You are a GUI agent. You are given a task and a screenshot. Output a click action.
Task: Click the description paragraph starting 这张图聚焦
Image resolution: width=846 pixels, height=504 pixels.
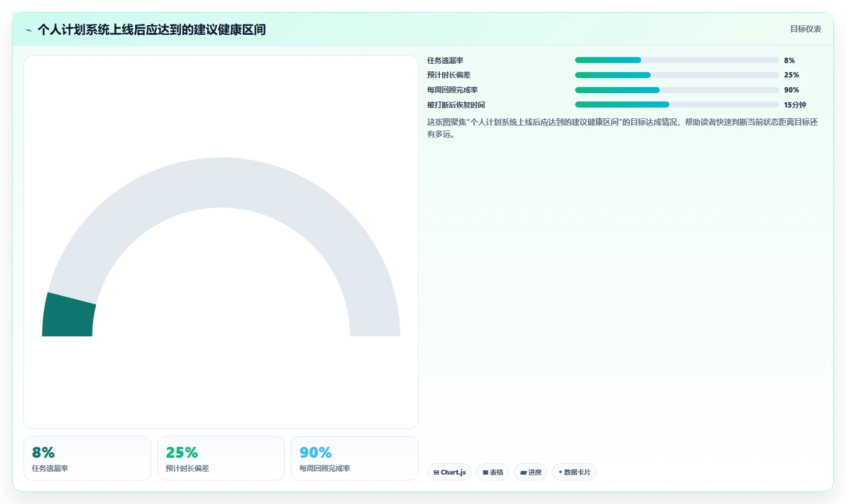coord(622,128)
